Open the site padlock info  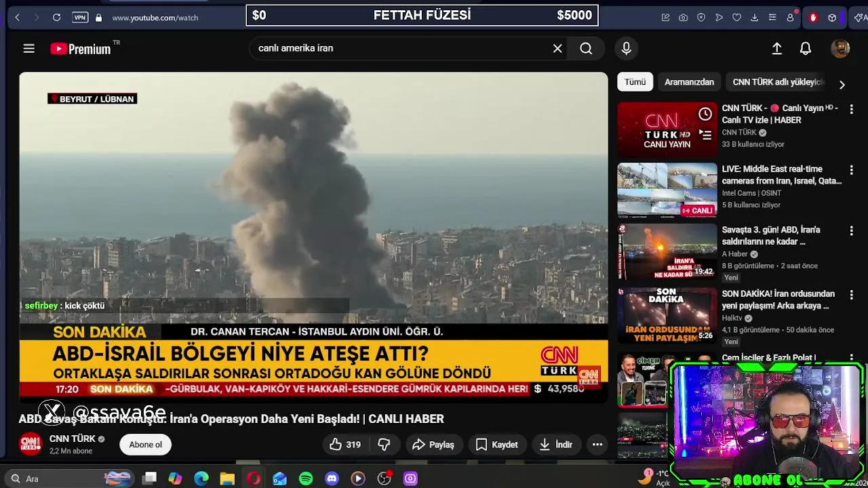point(99,18)
